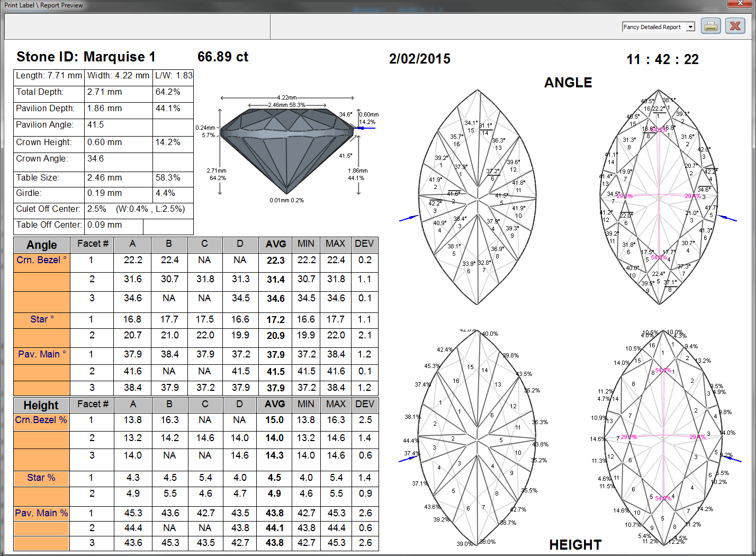Click the HEIGHT diagram title
Viewport: 756px width, 556px height.
click(x=575, y=545)
